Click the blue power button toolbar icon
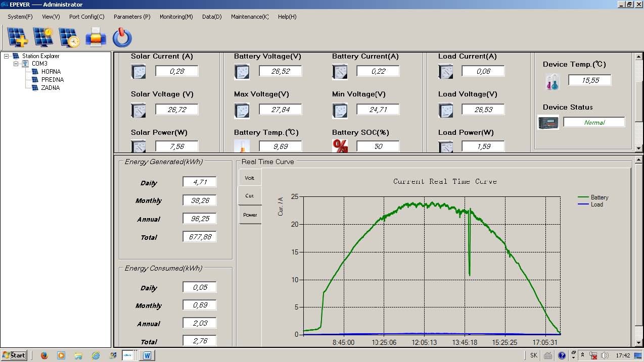This screenshot has height=362, width=644. point(122,37)
